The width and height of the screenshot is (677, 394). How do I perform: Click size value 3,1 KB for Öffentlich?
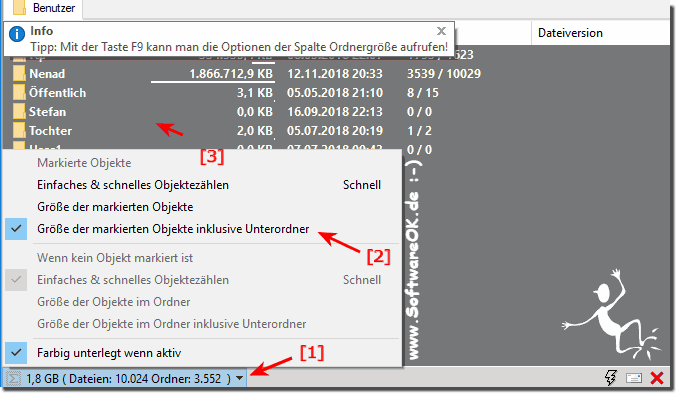tap(255, 93)
